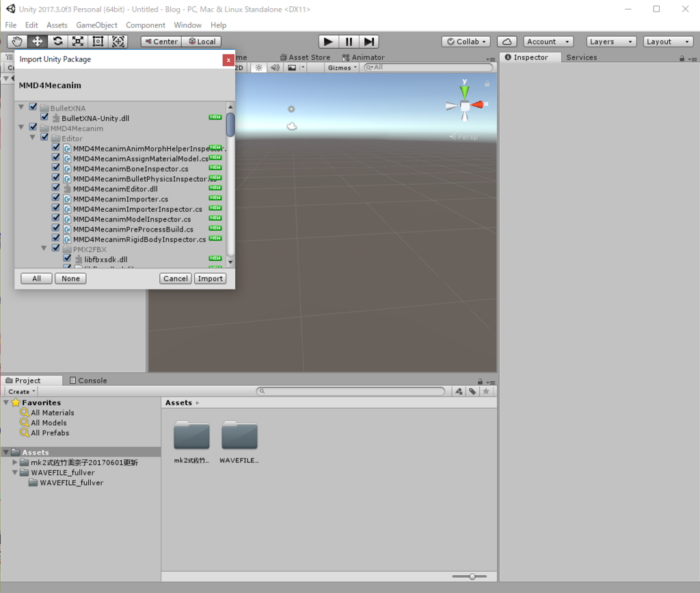The width and height of the screenshot is (700, 593).
Task: Uncheck the MMD4Mecanim folder checkbox
Action: [33, 127]
